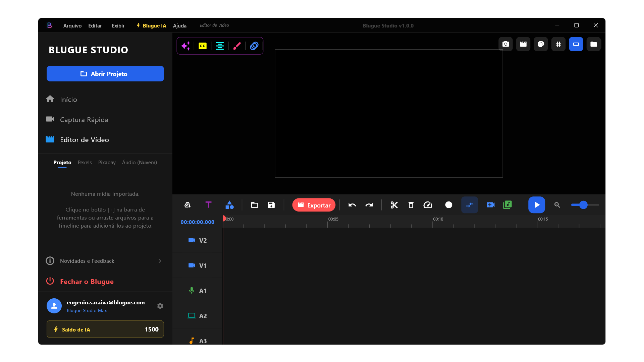644x362 pixels.
Task: Select the pink brush tool
Action: 237,46
